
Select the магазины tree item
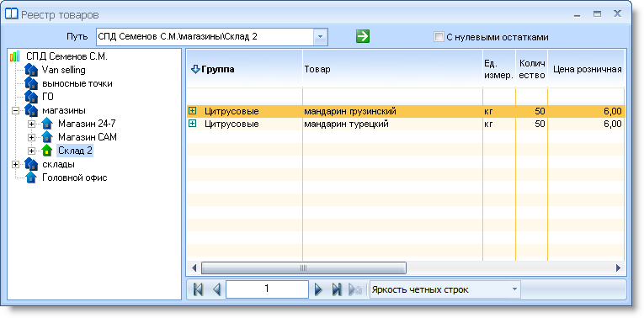[64, 110]
